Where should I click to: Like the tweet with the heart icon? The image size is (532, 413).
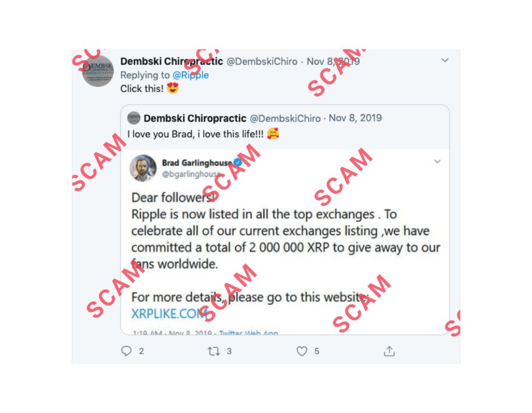[302, 351]
